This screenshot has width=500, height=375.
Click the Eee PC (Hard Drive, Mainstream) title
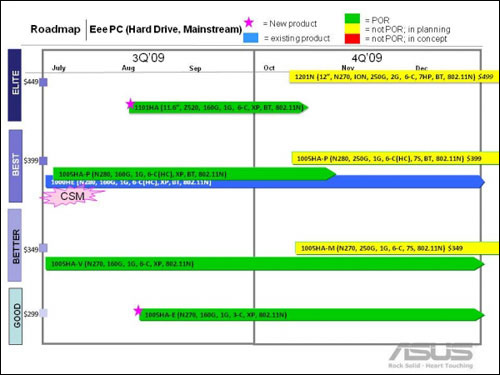[x=166, y=29]
